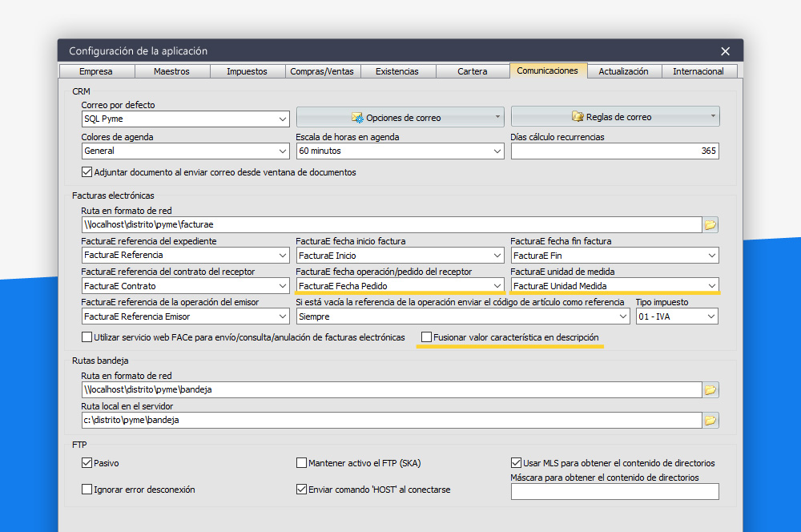Expand FacturaE unidad de medida dropdown

click(711, 286)
